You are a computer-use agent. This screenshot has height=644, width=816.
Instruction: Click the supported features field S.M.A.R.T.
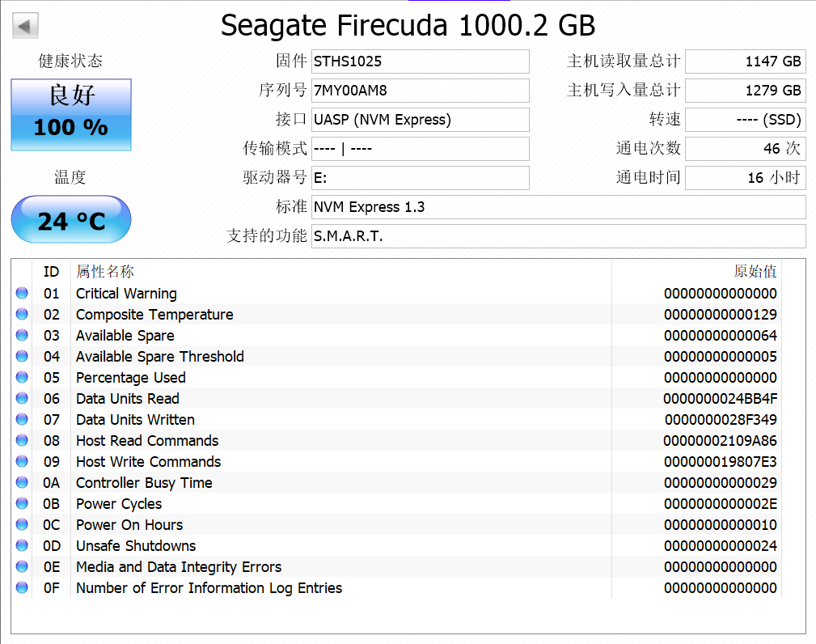(558, 236)
